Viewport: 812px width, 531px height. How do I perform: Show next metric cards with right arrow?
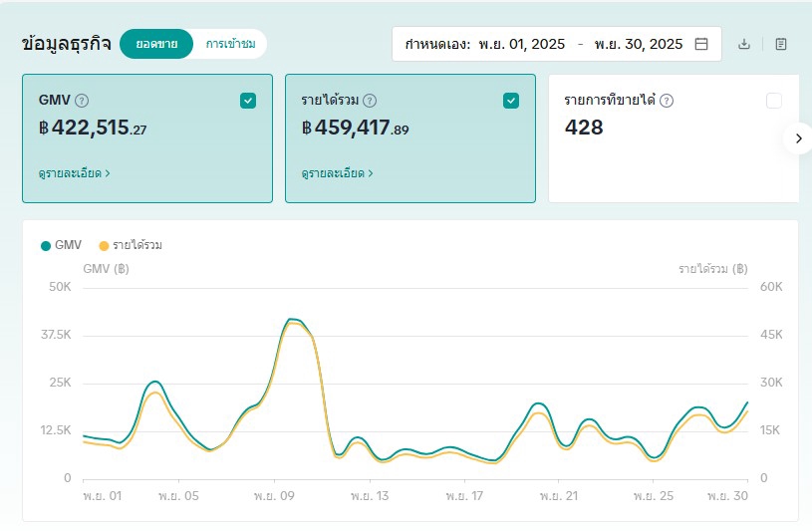(x=797, y=138)
